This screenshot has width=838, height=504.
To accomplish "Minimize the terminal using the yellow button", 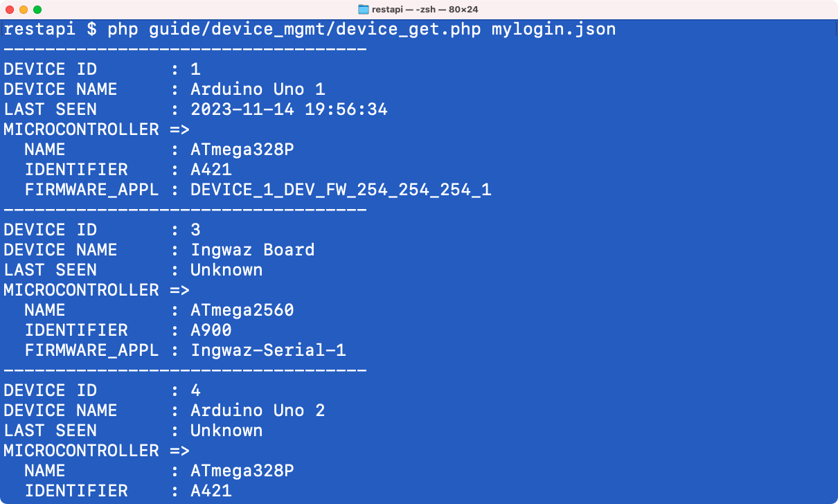I will (x=24, y=10).
